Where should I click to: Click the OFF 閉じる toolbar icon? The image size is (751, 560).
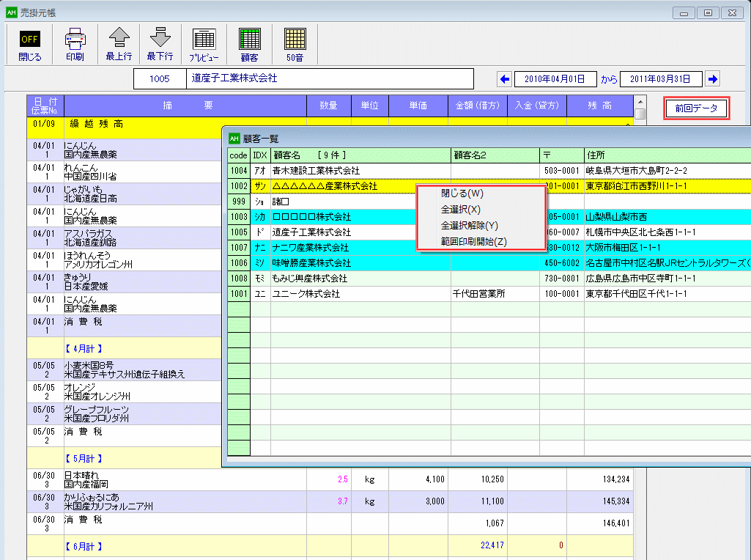click(30, 45)
